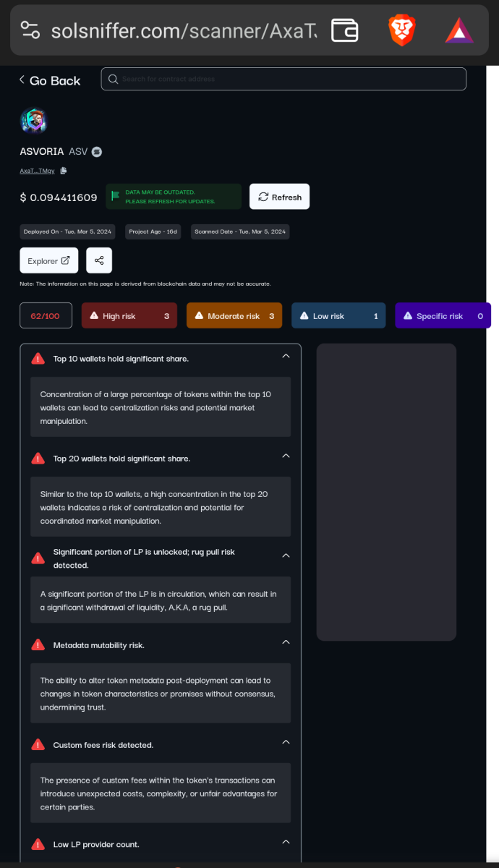
Task: Select the Low risk filter
Action: point(338,315)
